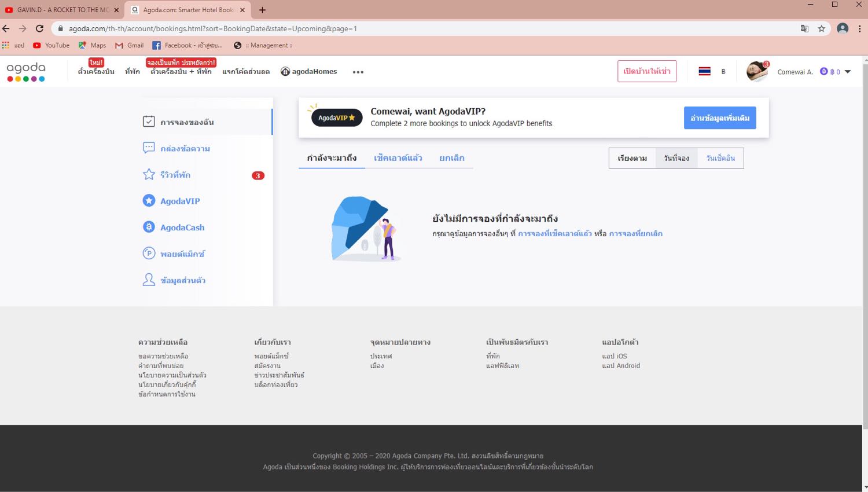Click the เปิดบ้านให้เช่า button
The image size is (868, 492).
tap(647, 71)
